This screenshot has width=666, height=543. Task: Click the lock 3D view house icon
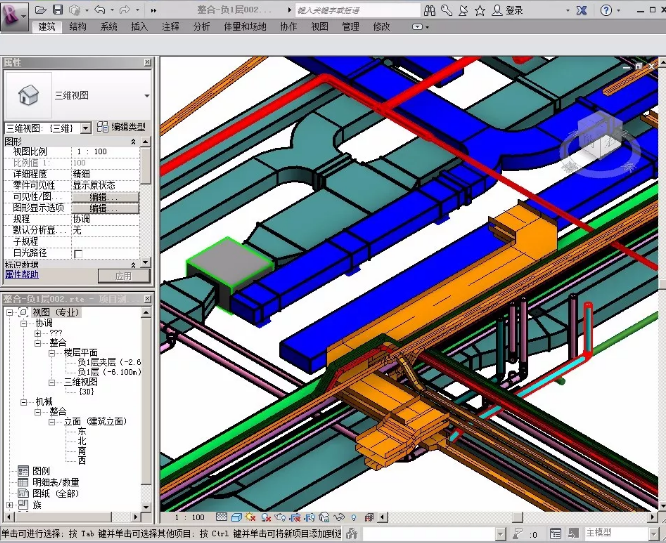(x=324, y=517)
